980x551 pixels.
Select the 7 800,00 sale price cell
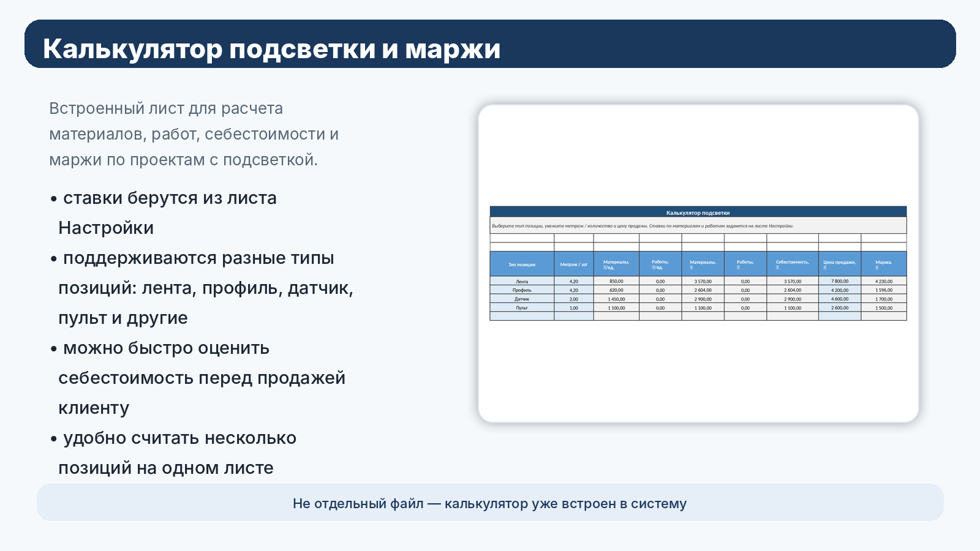coord(840,282)
